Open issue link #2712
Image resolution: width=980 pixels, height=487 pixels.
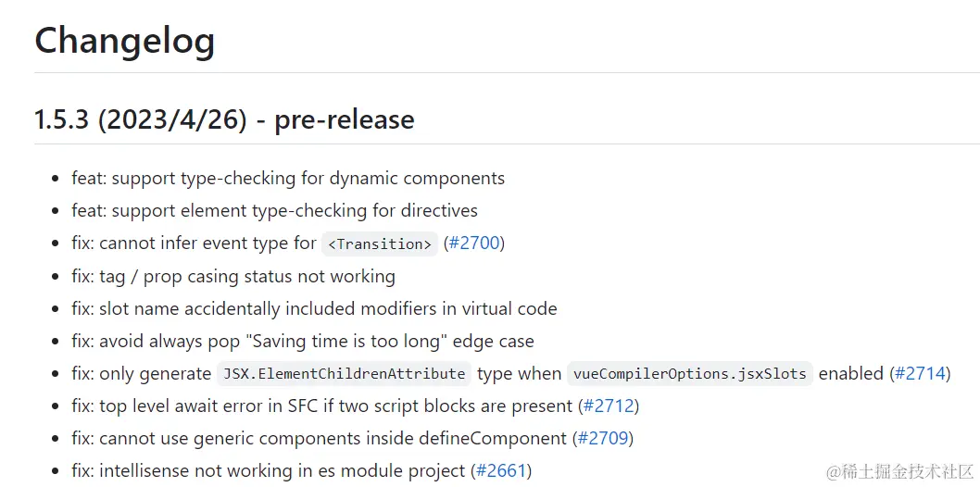[609, 406]
